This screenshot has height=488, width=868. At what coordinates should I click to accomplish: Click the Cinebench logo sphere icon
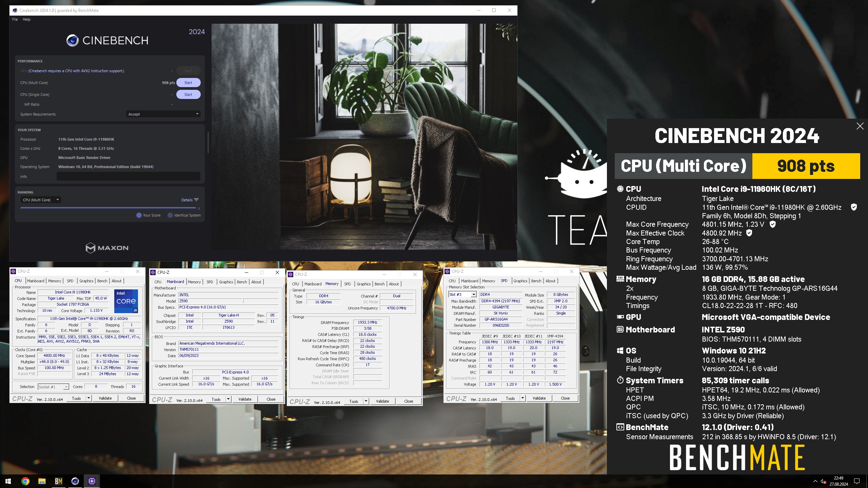click(x=73, y=41)
